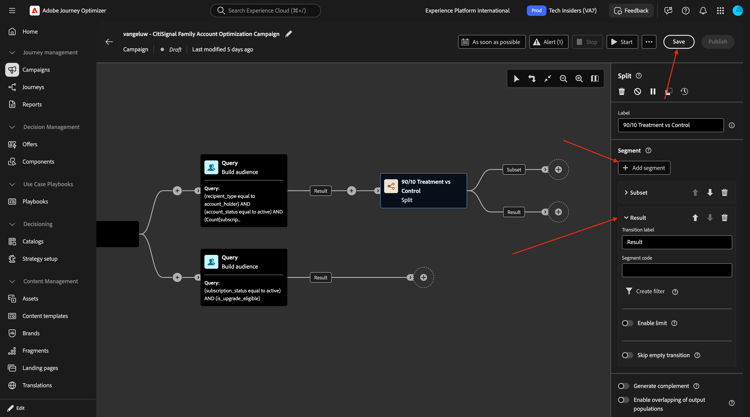Image resolution: width=750 pixels, height=417 pixels.
Task: Open the more options ellipsis menu
Action: [649, 42]
